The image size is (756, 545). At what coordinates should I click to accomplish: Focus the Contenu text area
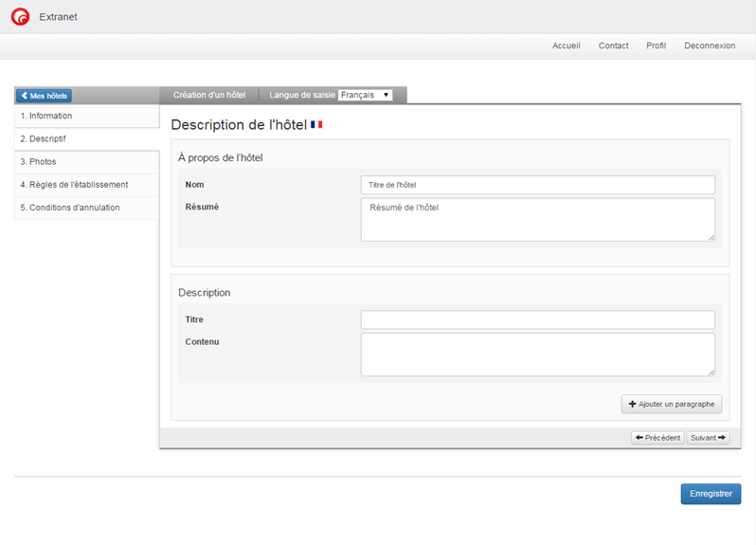pyautogui.click(x=537, y=354)
